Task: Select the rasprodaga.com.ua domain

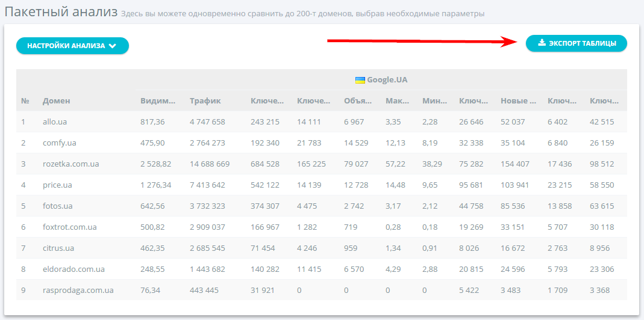Action: [x=78, y=290]
